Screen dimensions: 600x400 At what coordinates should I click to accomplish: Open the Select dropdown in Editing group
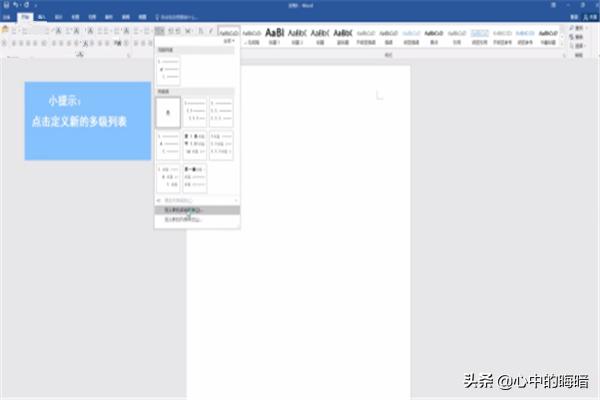pyautogui.click(x=576, y=46)
